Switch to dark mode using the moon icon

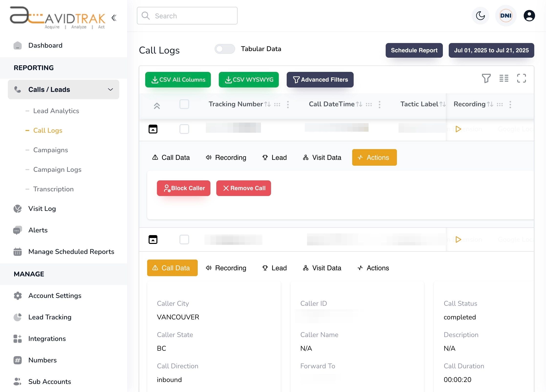480,16
